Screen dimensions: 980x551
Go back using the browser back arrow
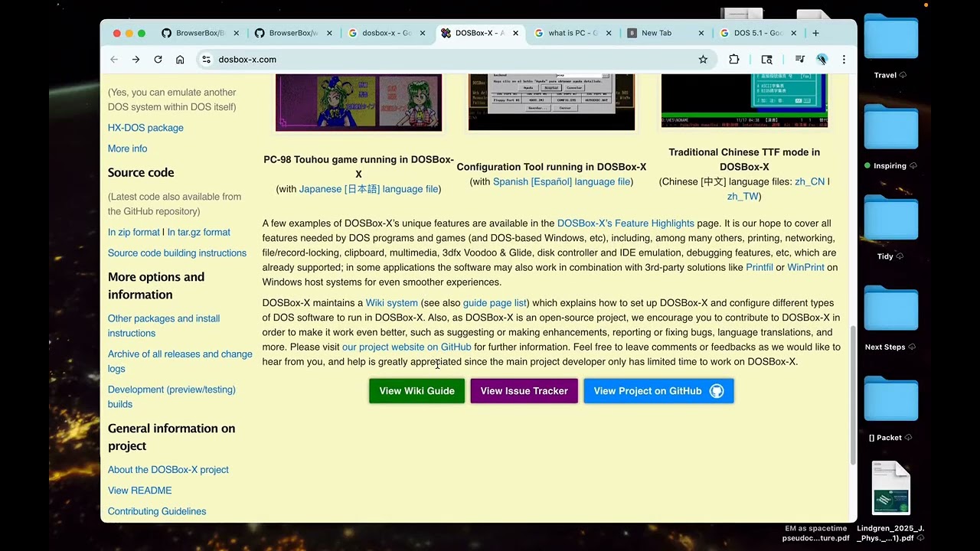(x=114, y=60)
